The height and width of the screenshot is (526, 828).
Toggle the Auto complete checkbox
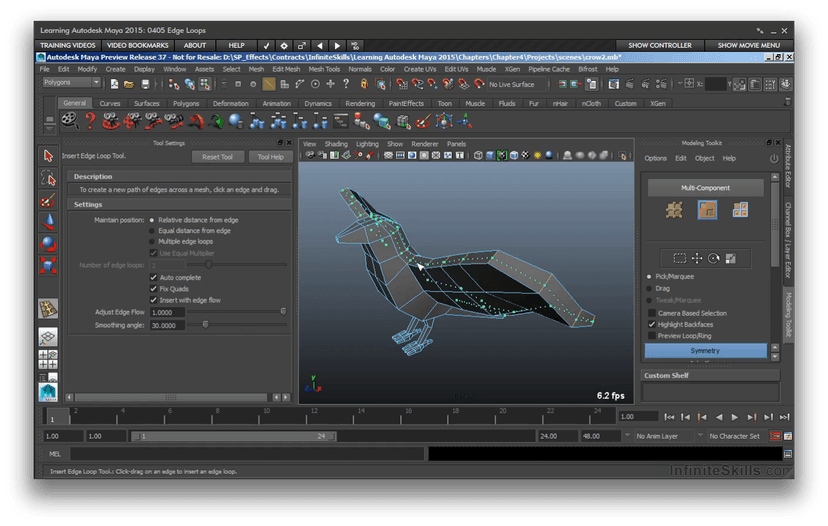(154, 277)
